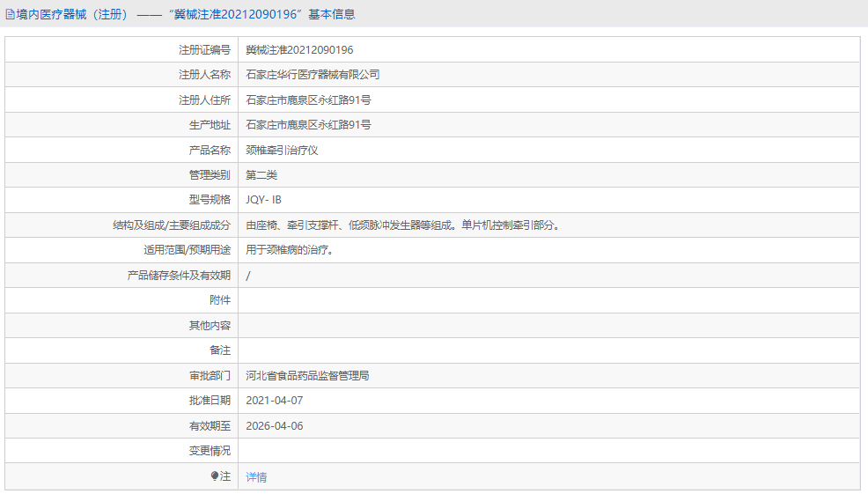Select the page title 境内医疗器械（注册）基本信息

click(x=186, y=14)
